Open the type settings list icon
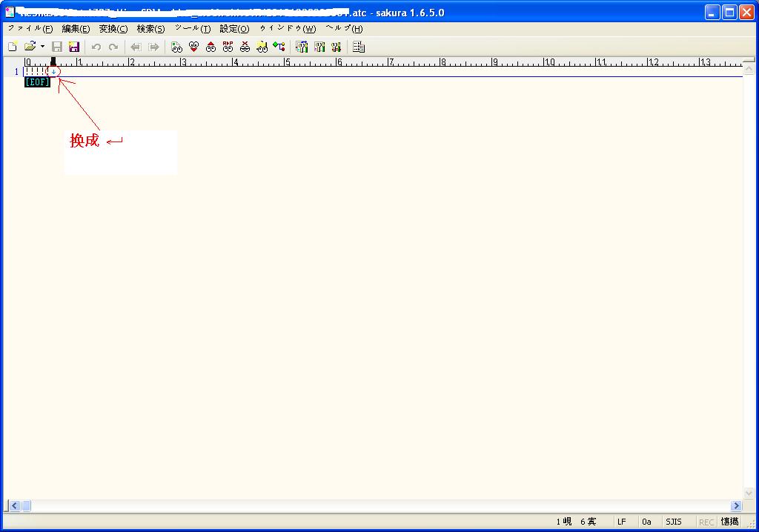The image size is (759, 532). (302, 47)
